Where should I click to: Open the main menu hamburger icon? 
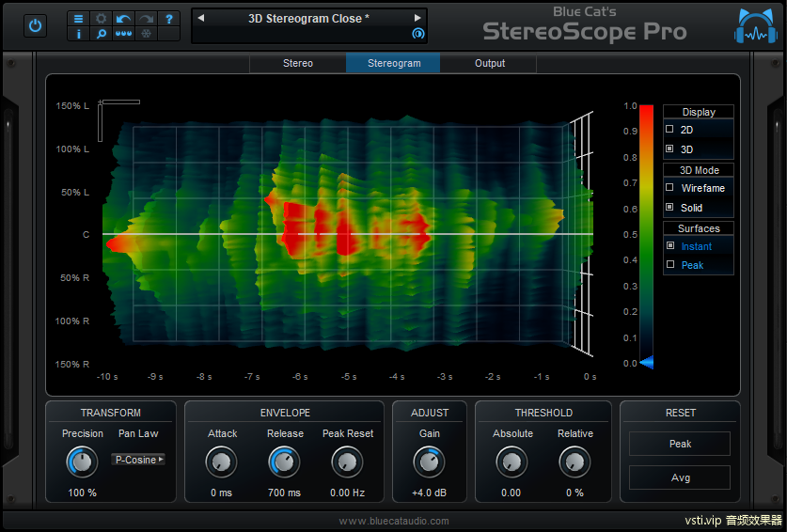(x=78, y=19)
